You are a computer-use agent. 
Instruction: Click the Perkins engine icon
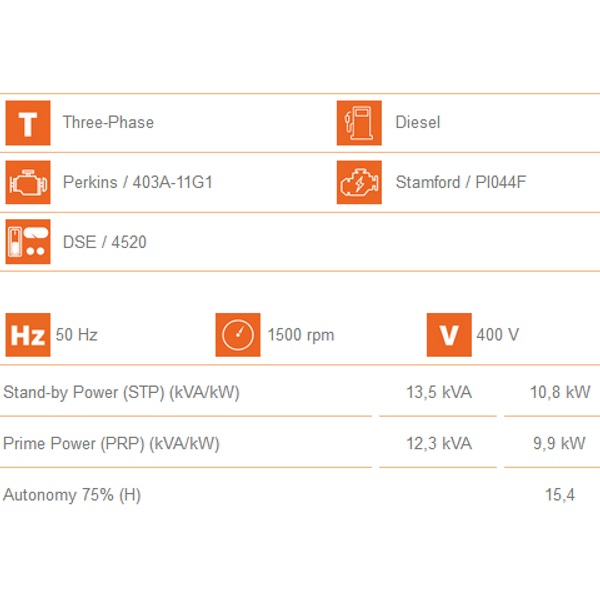[28, 182]
